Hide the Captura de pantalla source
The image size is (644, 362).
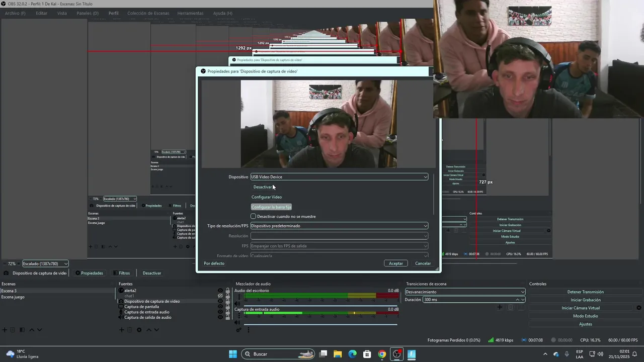tap(220, 307)
